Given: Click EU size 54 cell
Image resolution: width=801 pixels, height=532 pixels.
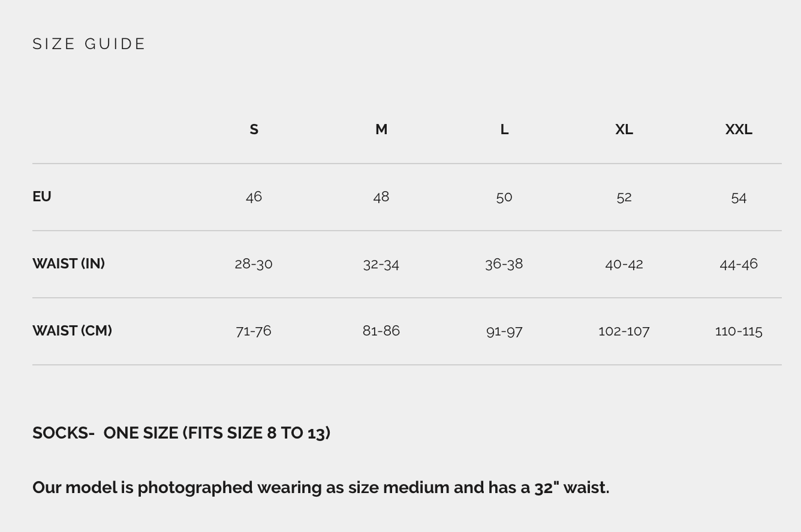Looking at the screenshot, I should pyautogui.click(x=739, y=197).
